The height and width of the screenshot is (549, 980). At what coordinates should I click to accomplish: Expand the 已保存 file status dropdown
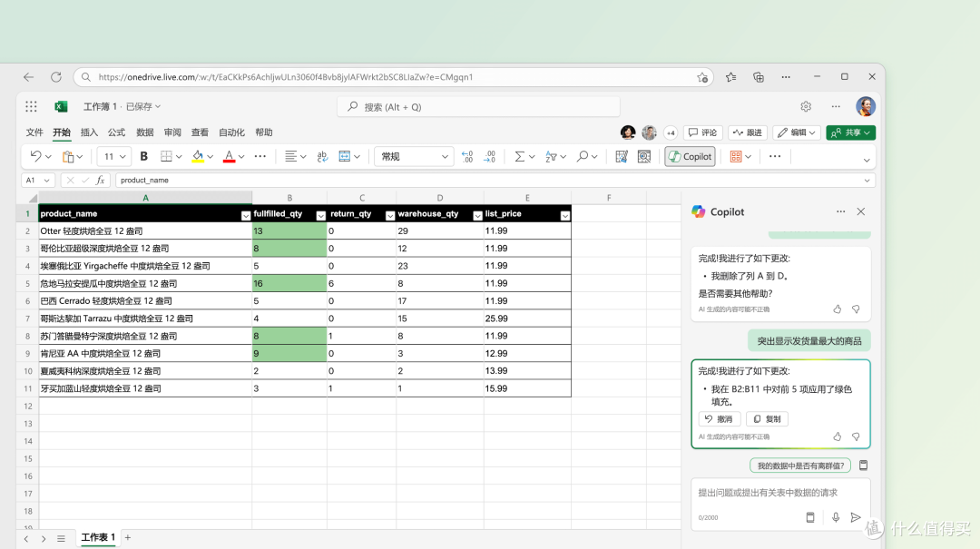(143, 107)
